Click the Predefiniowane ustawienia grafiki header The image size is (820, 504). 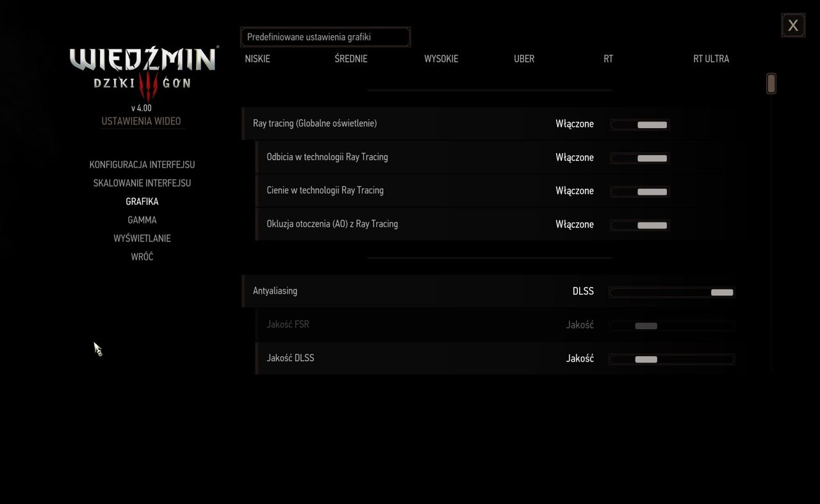pyautogui.click(x=325, y=37)
